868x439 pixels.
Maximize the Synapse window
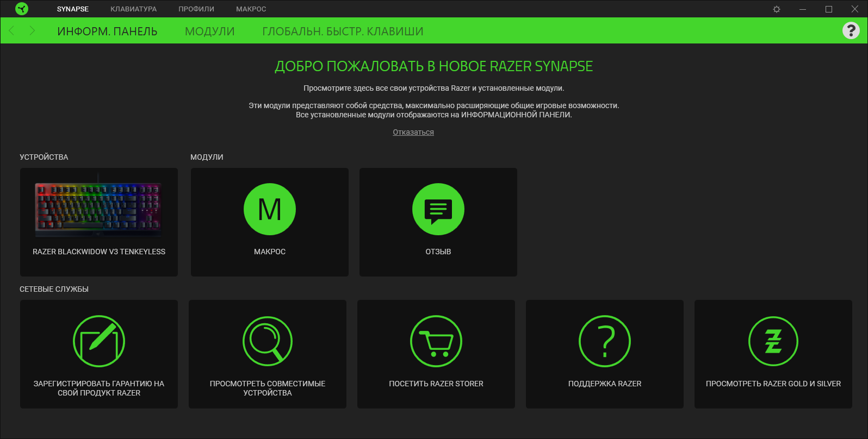pos(829,9)
